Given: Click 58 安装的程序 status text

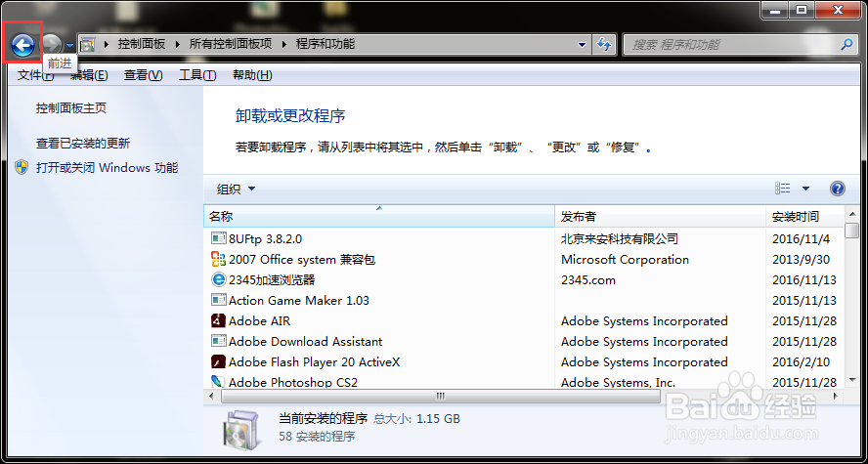Looking at the screenshot, I should (x=318, y=436).
